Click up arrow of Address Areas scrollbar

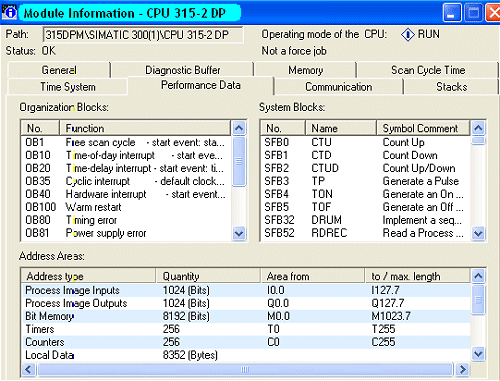pos(478,276)
